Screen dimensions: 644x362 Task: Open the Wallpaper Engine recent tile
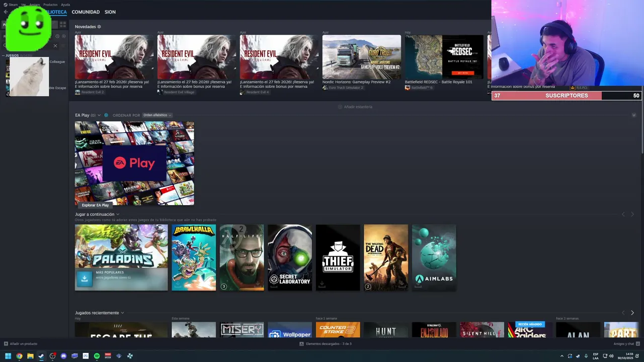[290, 330]
